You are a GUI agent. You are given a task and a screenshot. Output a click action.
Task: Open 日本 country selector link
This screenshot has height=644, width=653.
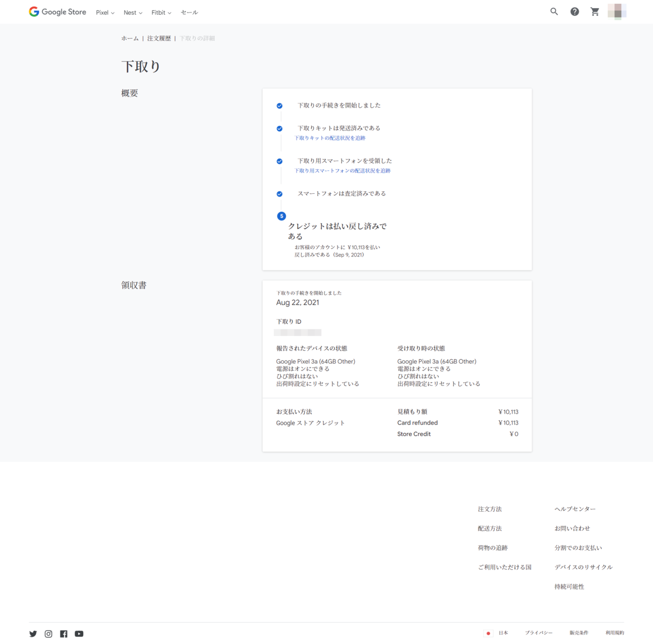pos(503,633)
